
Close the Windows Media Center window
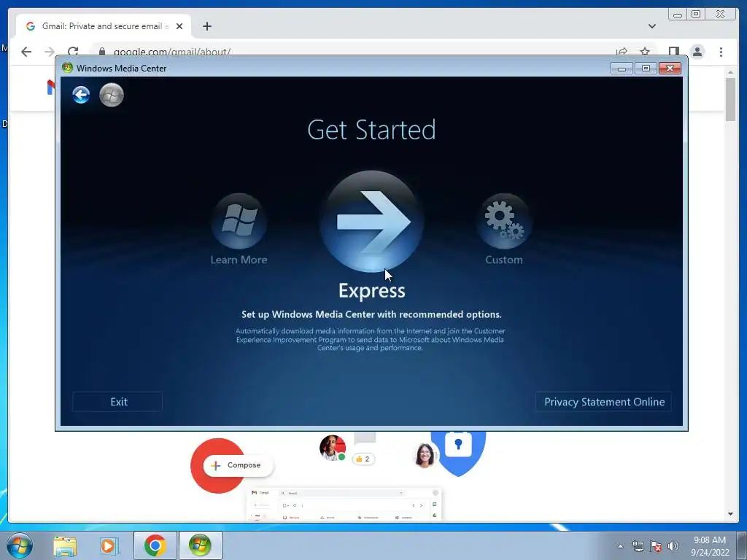click(670, 69)
